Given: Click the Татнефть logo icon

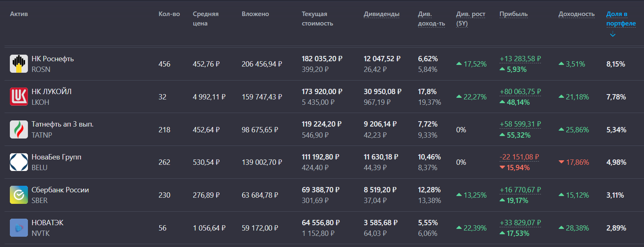Looking at the screenshot, I should [x=18, y=129].
